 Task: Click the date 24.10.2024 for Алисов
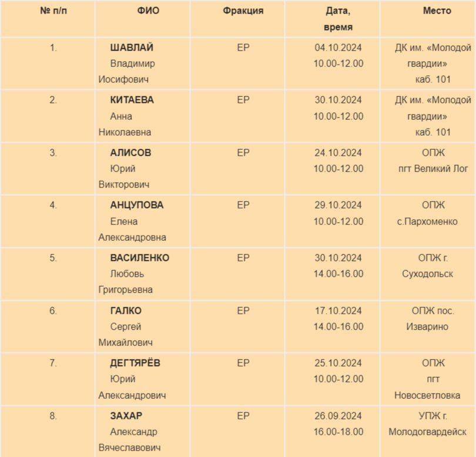338,153
